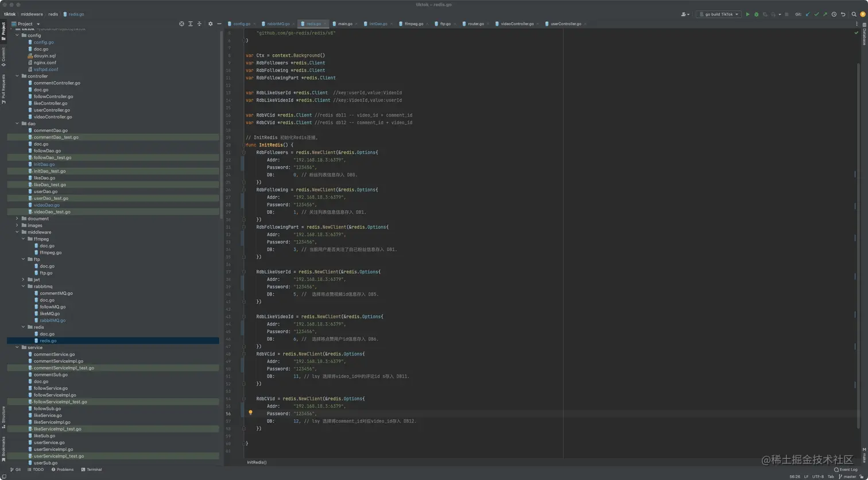Toggle the Structure tool window
The height and width of the screenshot is (480, 868).
pyautogui.click(x=3, y=415)
